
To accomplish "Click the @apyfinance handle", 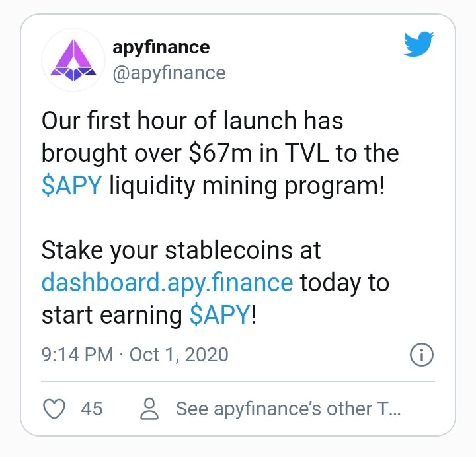I will 169,73.
